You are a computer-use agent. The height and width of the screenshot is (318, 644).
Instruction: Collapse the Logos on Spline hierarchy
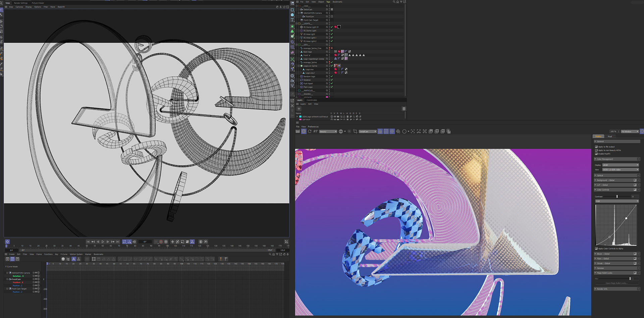[299, 66]
